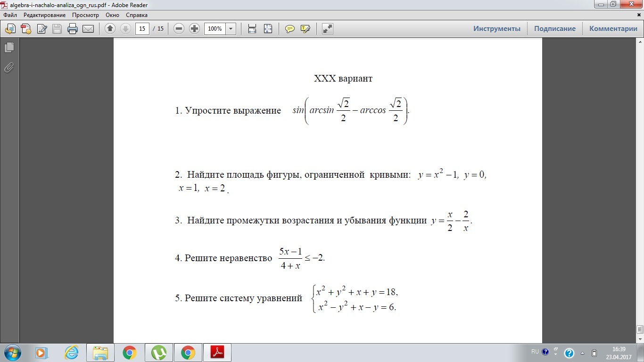Open the zoom percentage dropdown arrow
The width and height of the screenshot is (644, 362).
click(231, 29)
